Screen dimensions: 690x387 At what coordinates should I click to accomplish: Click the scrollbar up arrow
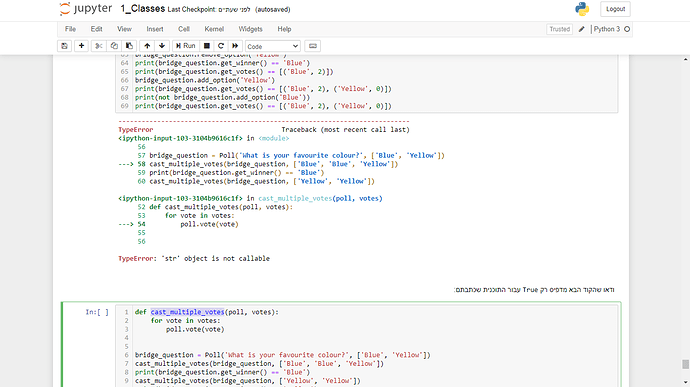click(x=685, y=59)
